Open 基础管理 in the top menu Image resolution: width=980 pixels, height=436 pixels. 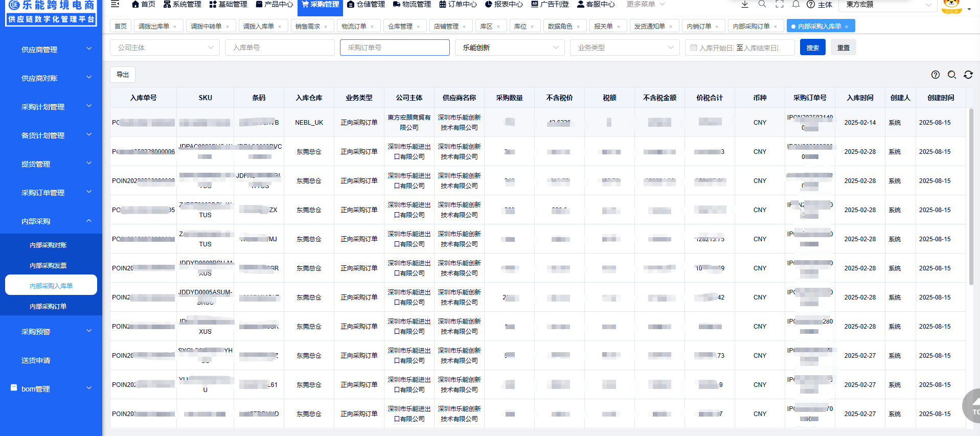click(229, 4)
